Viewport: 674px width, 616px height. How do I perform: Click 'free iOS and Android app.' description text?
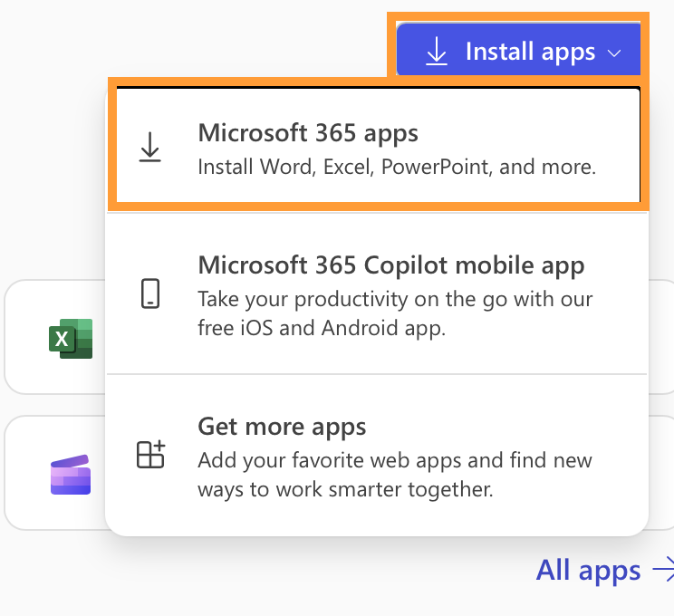322,328
